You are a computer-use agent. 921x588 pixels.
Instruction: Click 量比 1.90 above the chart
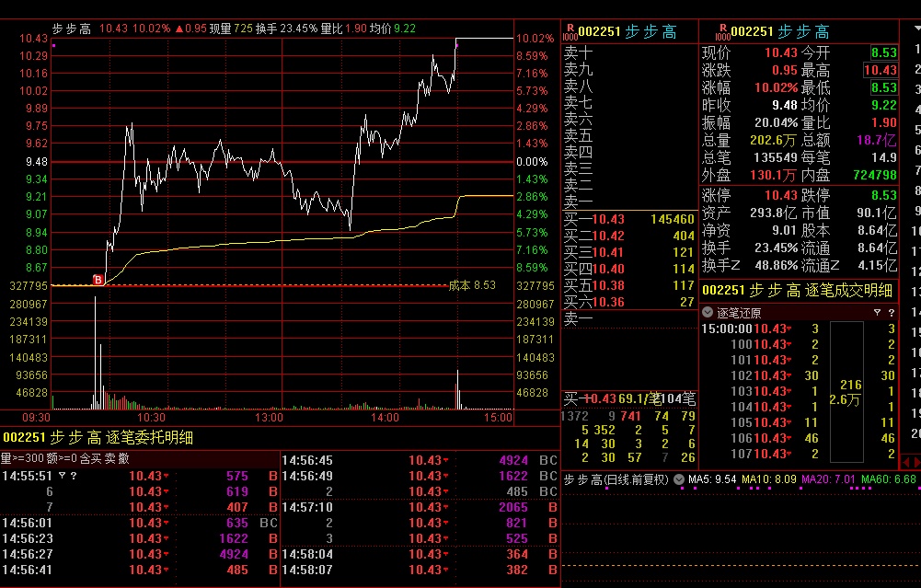[x=343, y=29]
